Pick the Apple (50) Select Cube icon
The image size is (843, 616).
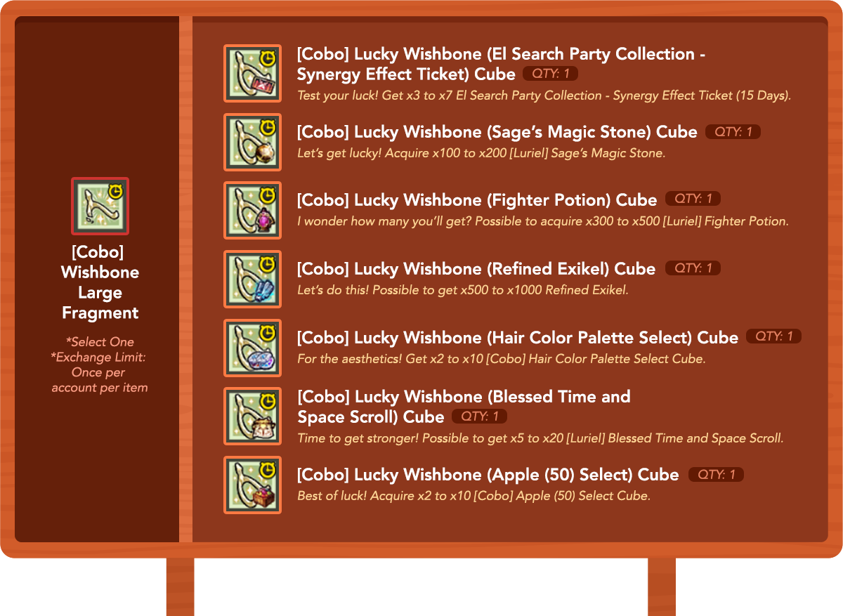(252, 485)
